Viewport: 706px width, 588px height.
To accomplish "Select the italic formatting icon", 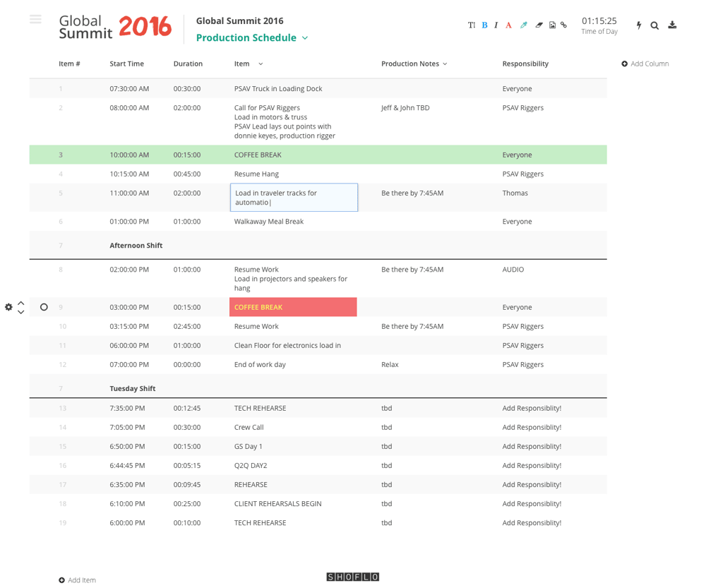I will point(496,24).
